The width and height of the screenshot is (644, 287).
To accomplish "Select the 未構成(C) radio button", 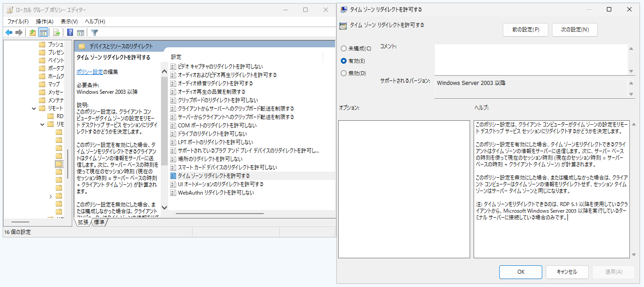I will (344, 49).
